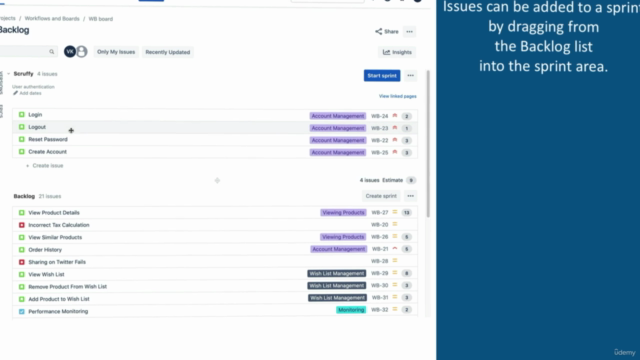Click issue key WB-28
The height and width of the screenshot is (360, 640).
[380, 261]
